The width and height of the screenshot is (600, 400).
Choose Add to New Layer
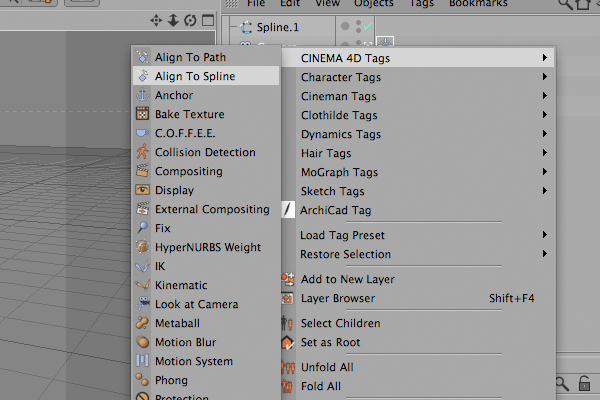click(x=347, y=279)
